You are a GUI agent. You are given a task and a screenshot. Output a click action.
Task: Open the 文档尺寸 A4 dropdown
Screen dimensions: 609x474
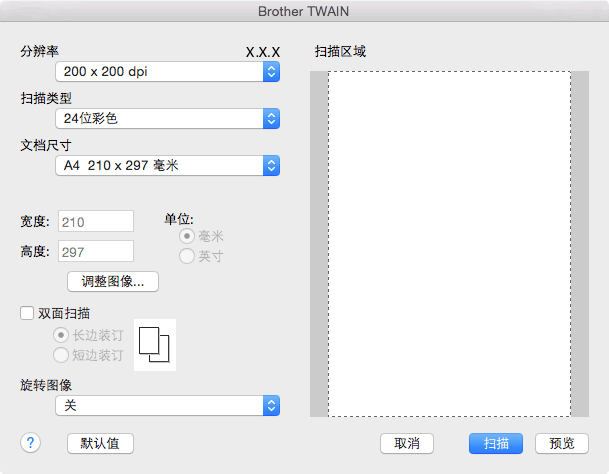click(x=167, y=166)
